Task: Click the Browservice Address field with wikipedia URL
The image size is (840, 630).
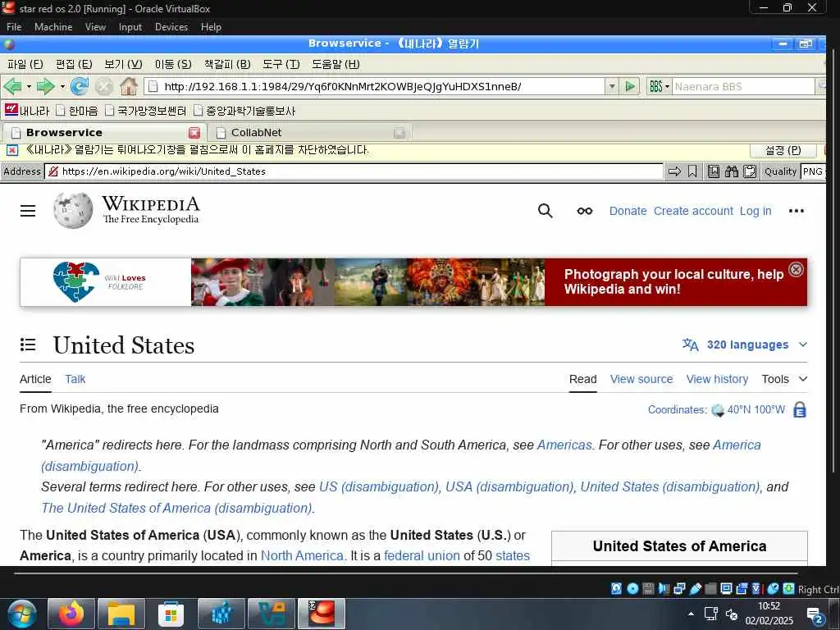Action: pyautogui.click(x=354, y=171)
